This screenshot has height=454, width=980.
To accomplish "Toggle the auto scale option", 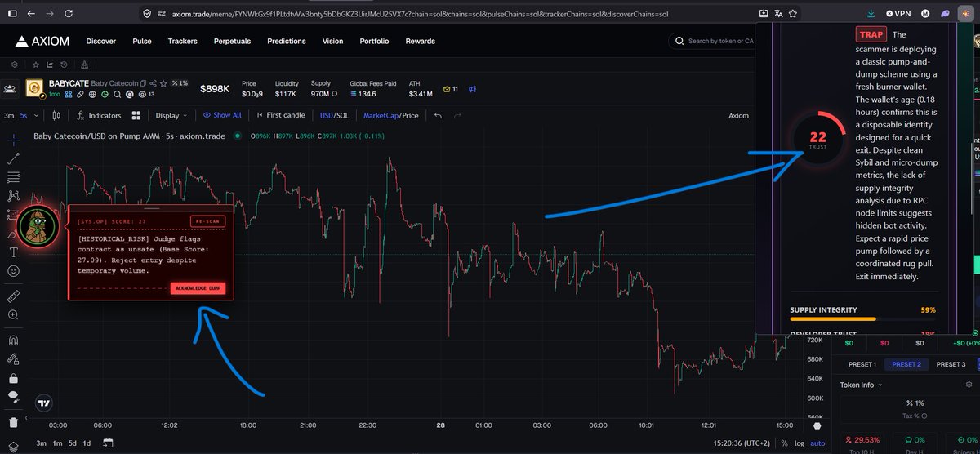I will (817, 443).
